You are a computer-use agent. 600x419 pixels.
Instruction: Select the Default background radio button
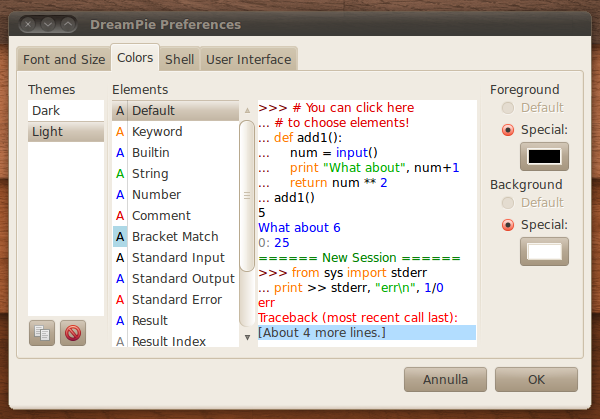point(508,202)
